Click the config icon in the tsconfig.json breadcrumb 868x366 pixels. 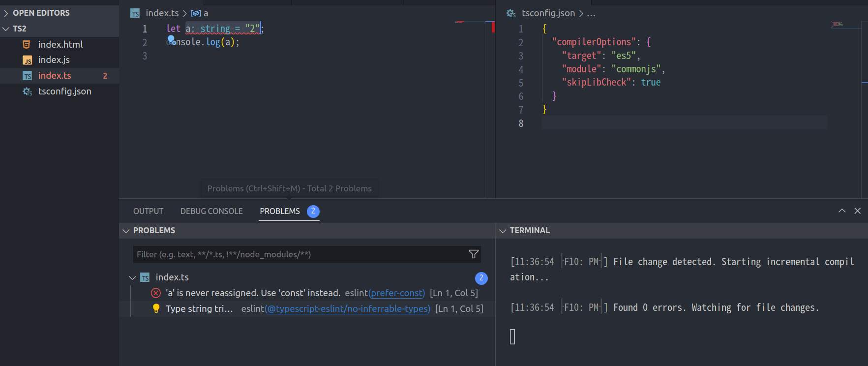coord(511,13)
